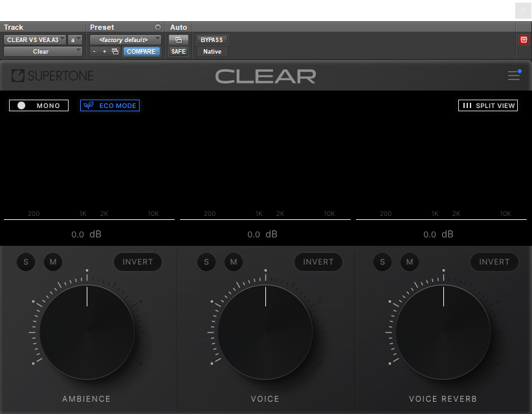Invert the Ambience channel
Viewport: 532px width, 414px height.
pyautogui.click(x=138, y=262)
